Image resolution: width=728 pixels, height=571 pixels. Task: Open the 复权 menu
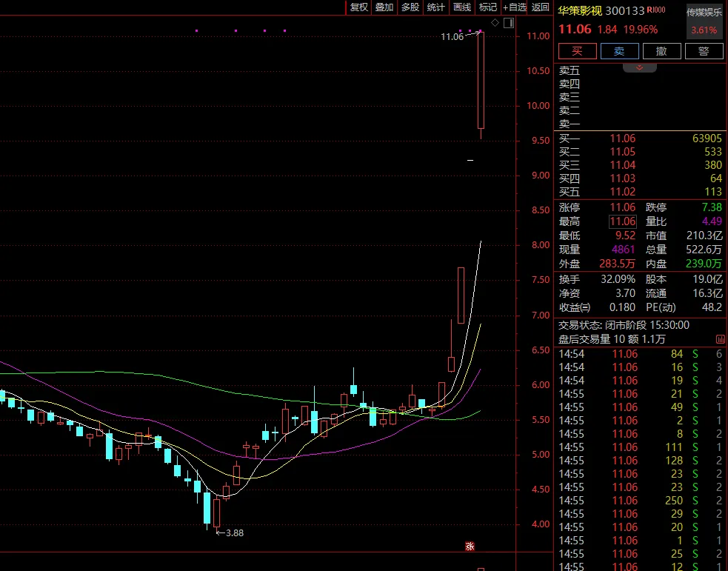pos(358,7)
